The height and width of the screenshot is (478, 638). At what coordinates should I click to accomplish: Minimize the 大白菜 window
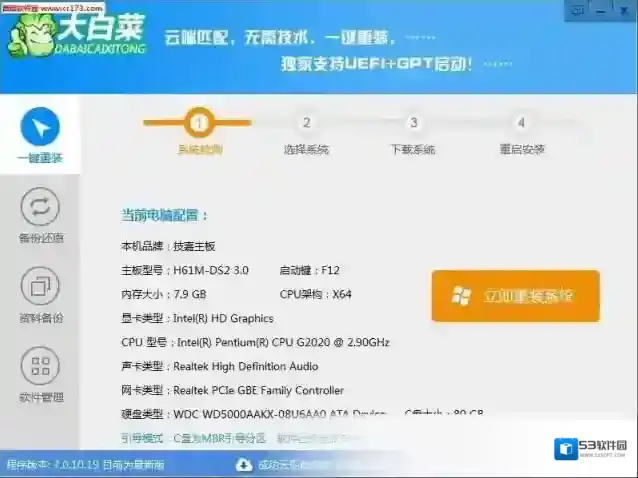click(x=600, y=12)
